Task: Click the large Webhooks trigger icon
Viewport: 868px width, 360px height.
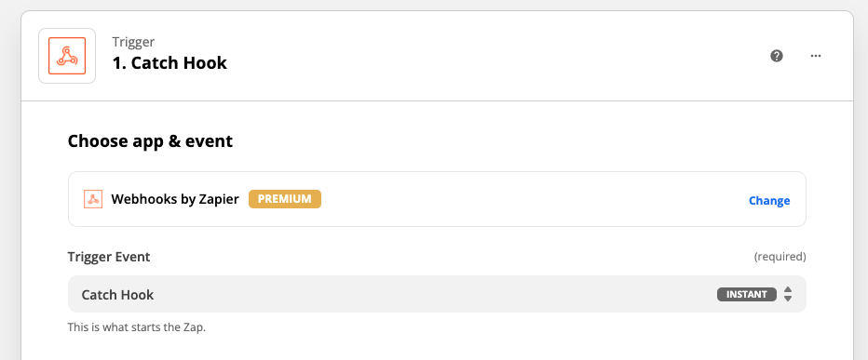Action: tap(67, 56)
